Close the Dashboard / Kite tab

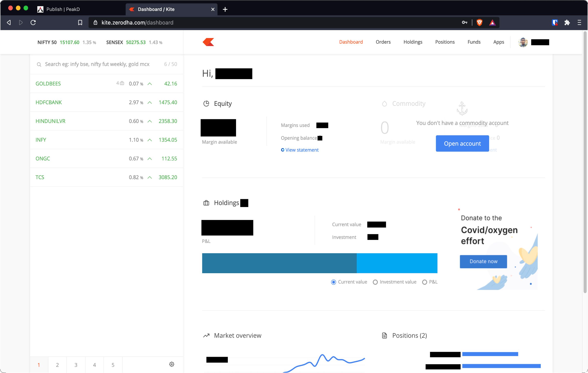[x=213, y=9]
